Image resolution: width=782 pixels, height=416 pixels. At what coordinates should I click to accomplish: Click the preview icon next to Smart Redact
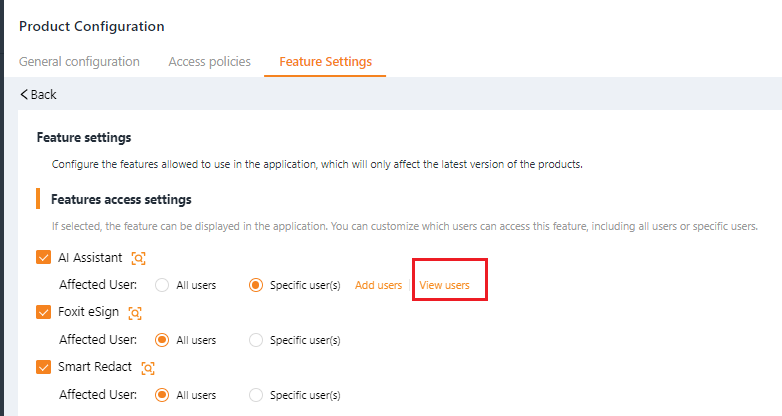click(148, 368)
